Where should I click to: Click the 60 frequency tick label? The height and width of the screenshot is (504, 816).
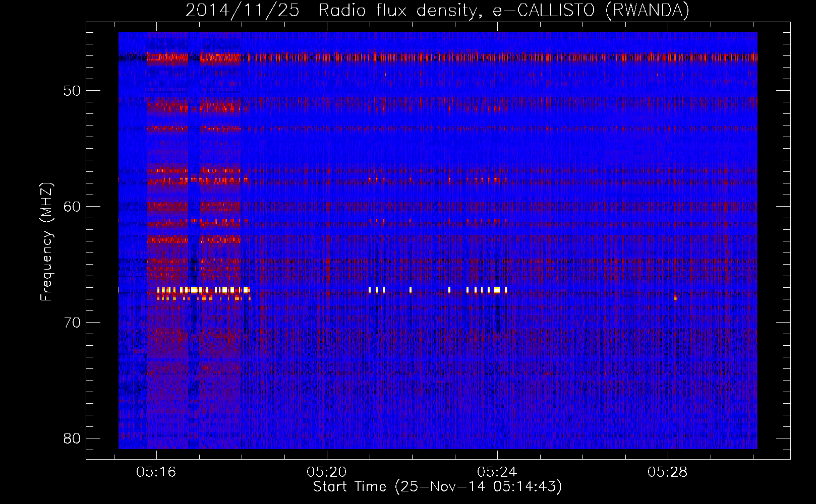(x=72, y=207)
